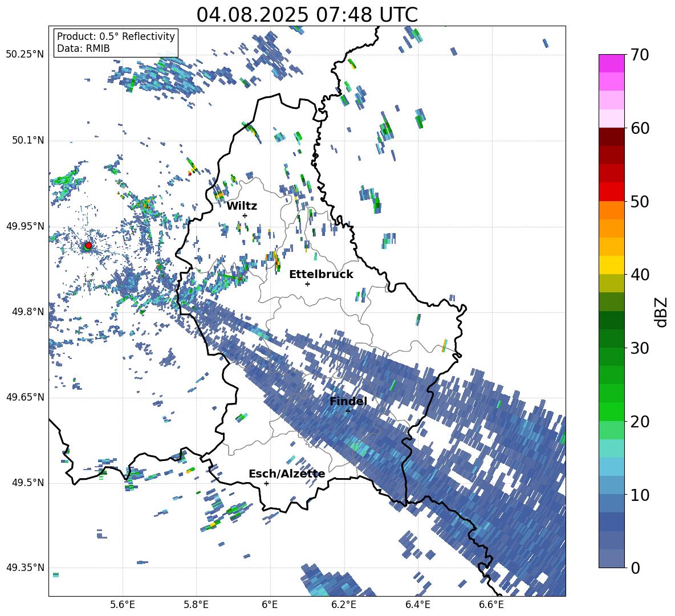This screenshot has width=675, height=616.
Task: Click the 20 tick on colorbar
Action: click(639, 422)
